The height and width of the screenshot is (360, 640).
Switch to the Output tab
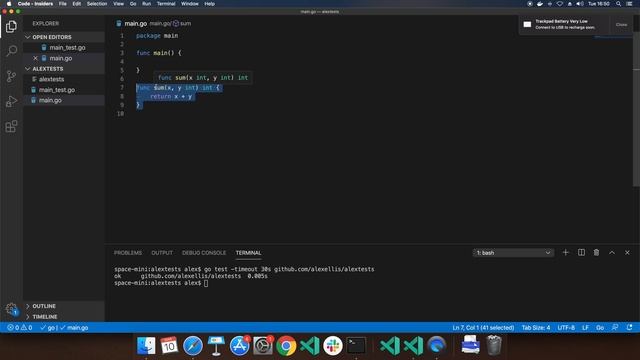point(162,253)
